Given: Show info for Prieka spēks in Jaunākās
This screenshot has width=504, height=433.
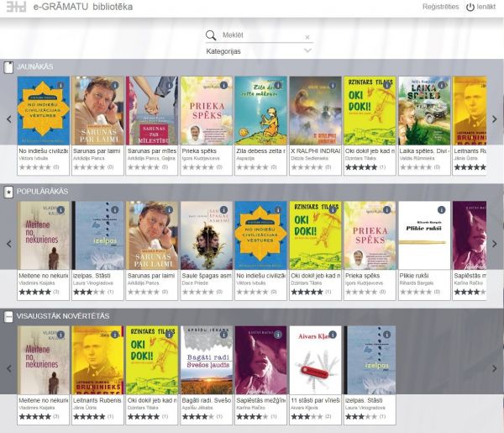Looking at the screenshot, I should 223,85.
